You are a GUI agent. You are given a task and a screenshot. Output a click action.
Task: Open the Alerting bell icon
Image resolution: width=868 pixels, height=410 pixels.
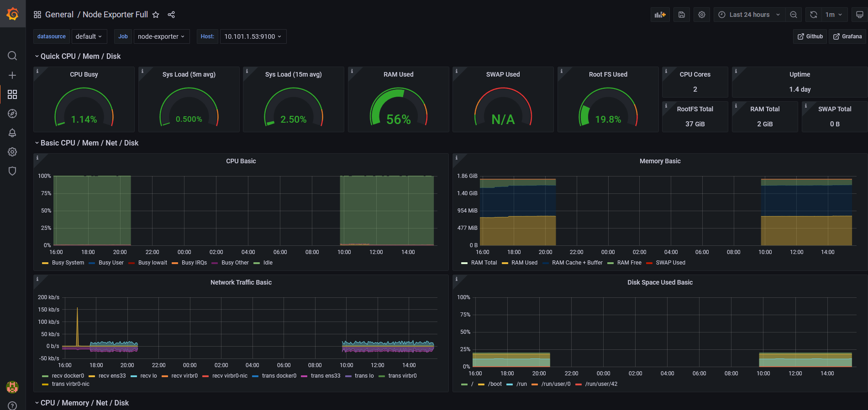pos(12,133)
